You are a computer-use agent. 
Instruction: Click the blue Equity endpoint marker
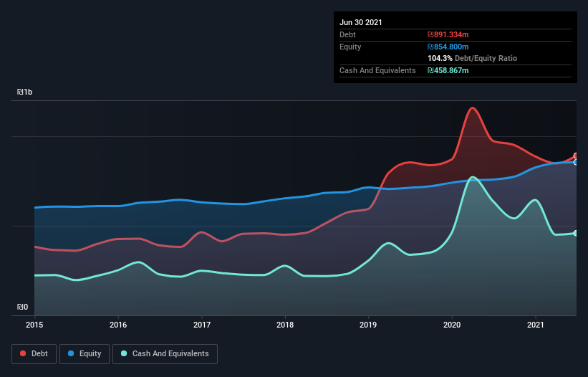coord(576,163)
